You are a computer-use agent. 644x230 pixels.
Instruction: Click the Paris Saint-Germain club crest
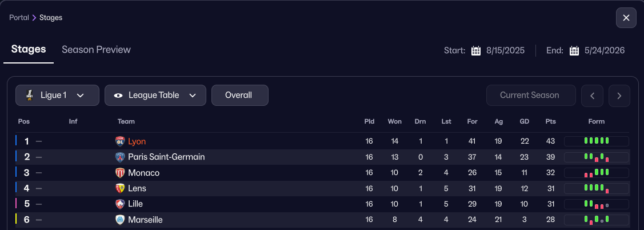click(x=120, y=157)
